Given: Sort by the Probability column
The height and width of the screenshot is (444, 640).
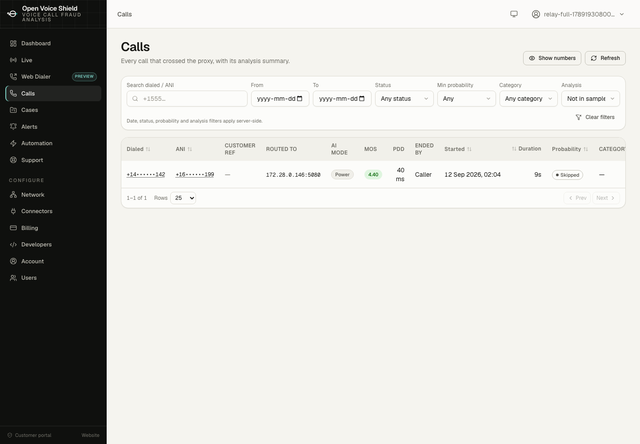Looking at the screenshot, I should point(570,149).
